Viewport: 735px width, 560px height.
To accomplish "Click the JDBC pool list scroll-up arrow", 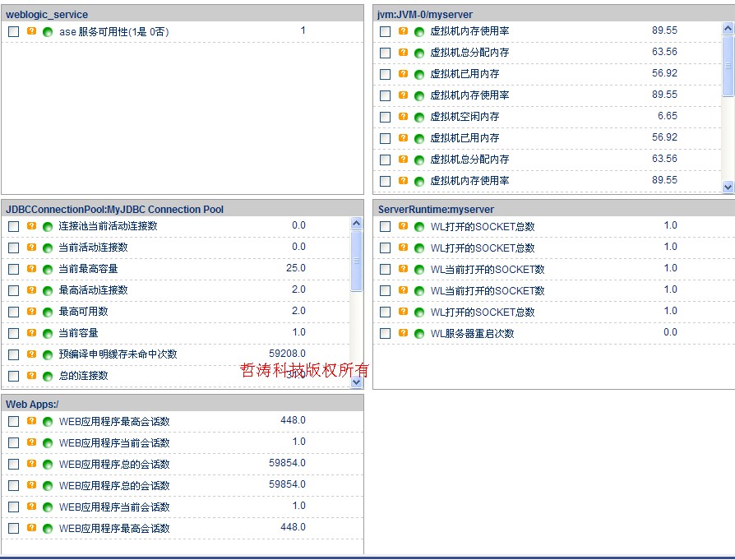I will point(356,223).
